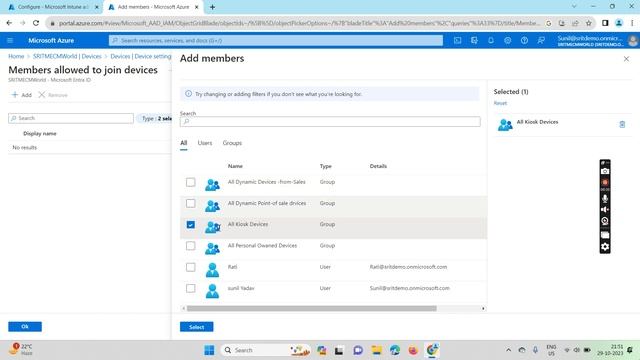
Task: Click the webcam icon on recorder toolbar
Action: point(605,221)
